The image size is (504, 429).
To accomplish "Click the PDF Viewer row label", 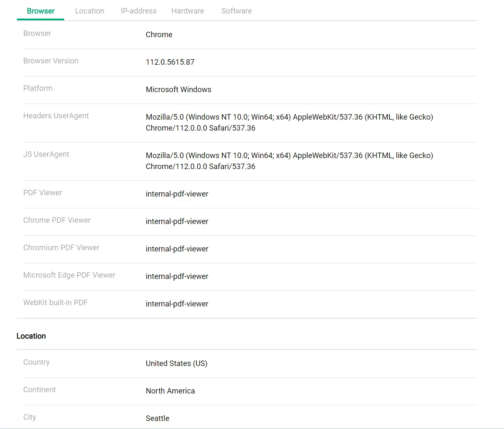I will tap(43, 193).
